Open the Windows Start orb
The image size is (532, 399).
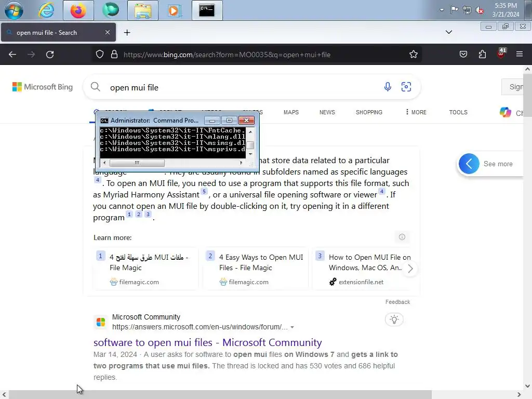pos(14,10)
